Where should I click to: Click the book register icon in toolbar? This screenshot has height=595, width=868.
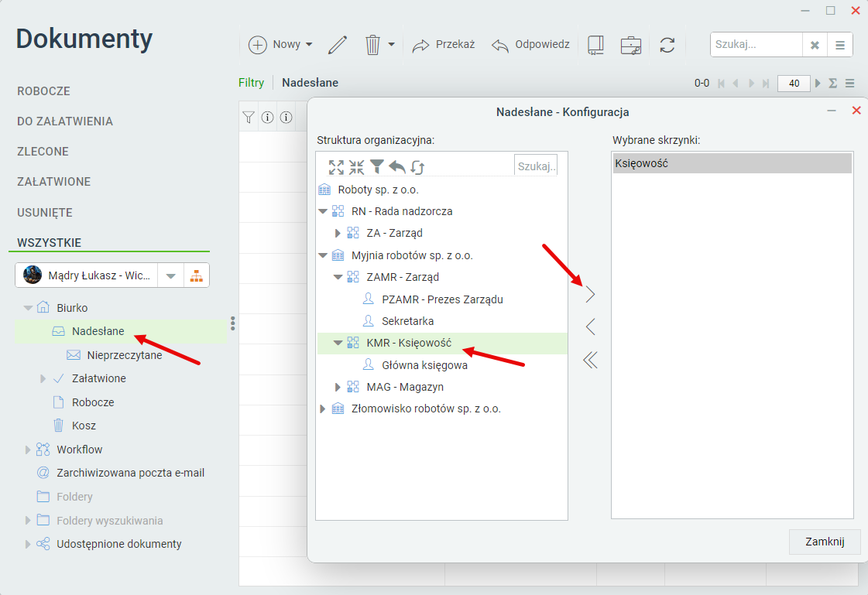(595, 45)
